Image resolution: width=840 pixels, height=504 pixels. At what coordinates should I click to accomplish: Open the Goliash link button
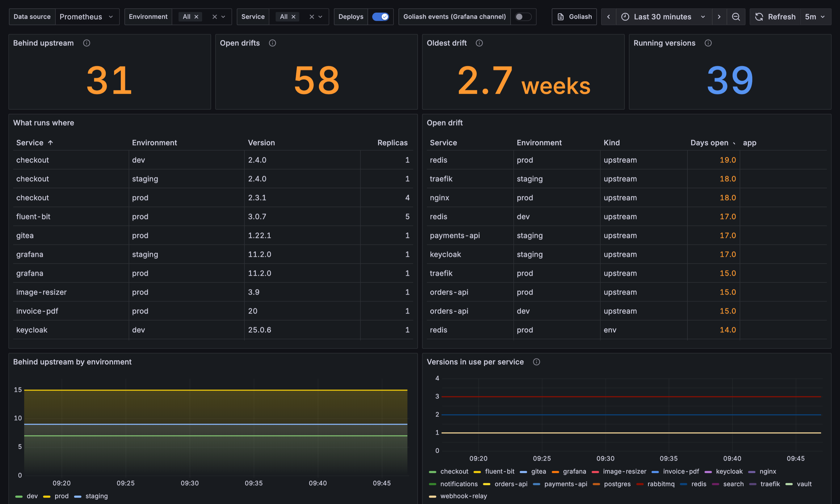pyautogui.click(x=574, y=17)
